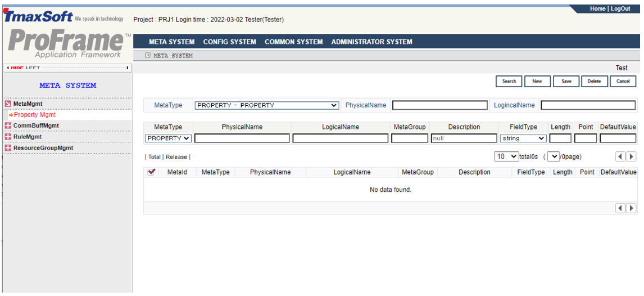Expand CommBuffMgmt via its plus icon

click(x=8, y=126)
